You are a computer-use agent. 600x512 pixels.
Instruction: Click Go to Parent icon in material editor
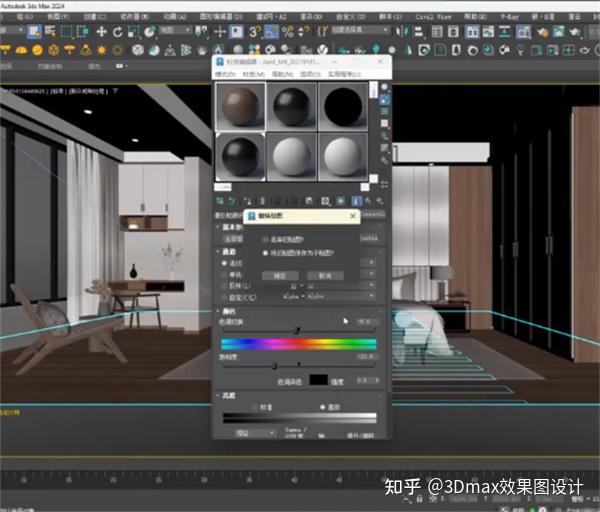368,201
